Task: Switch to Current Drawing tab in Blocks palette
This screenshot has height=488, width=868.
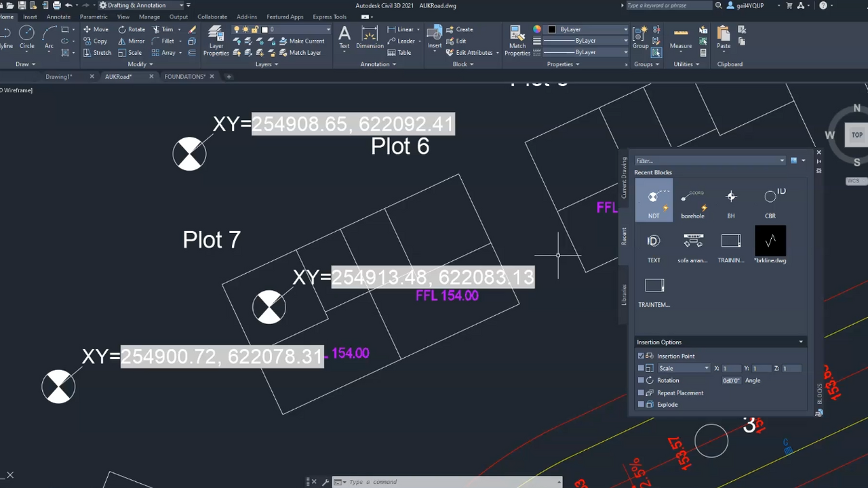Action: coord(625,178)
